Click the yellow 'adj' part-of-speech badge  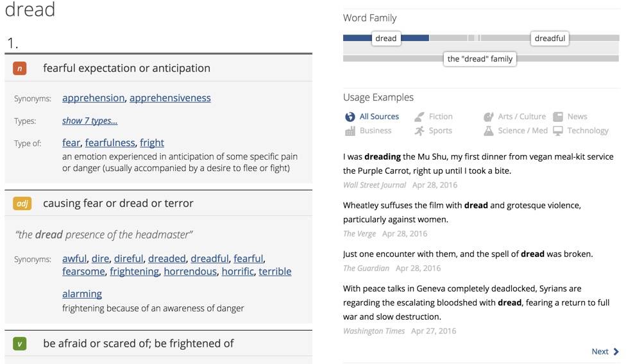tap(22, 204)
